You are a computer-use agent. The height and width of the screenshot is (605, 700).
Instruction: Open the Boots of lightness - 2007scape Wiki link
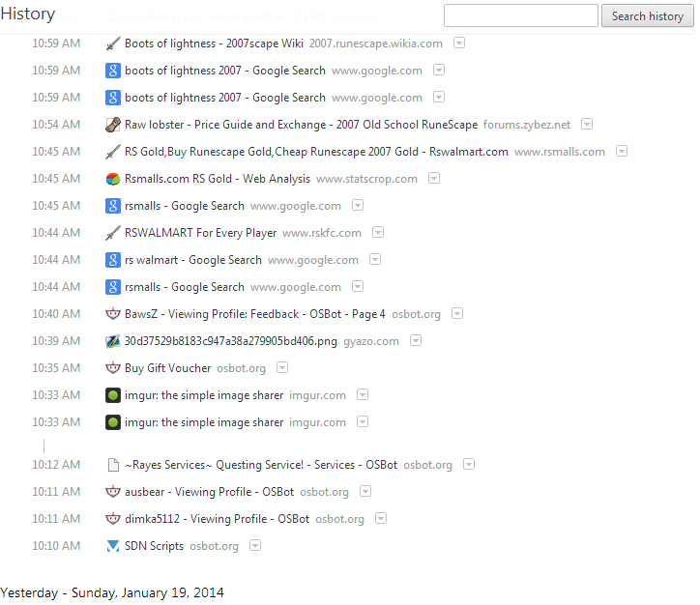214,43
